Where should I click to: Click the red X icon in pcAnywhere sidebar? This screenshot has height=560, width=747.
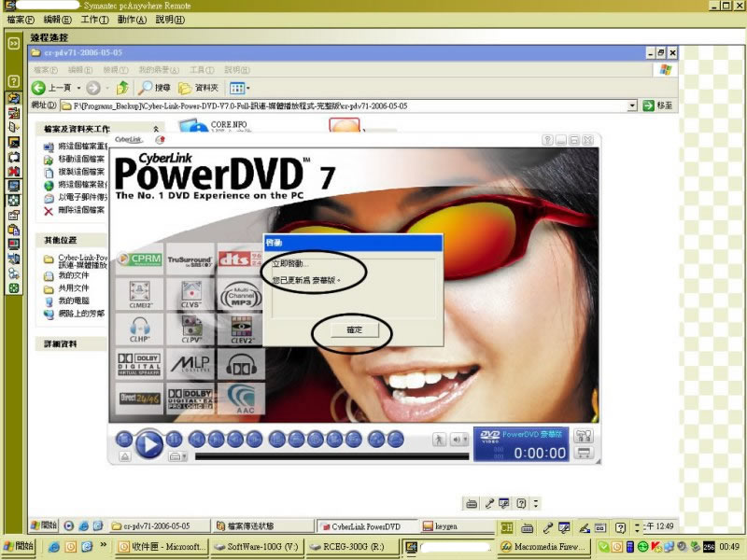(14, 171)
